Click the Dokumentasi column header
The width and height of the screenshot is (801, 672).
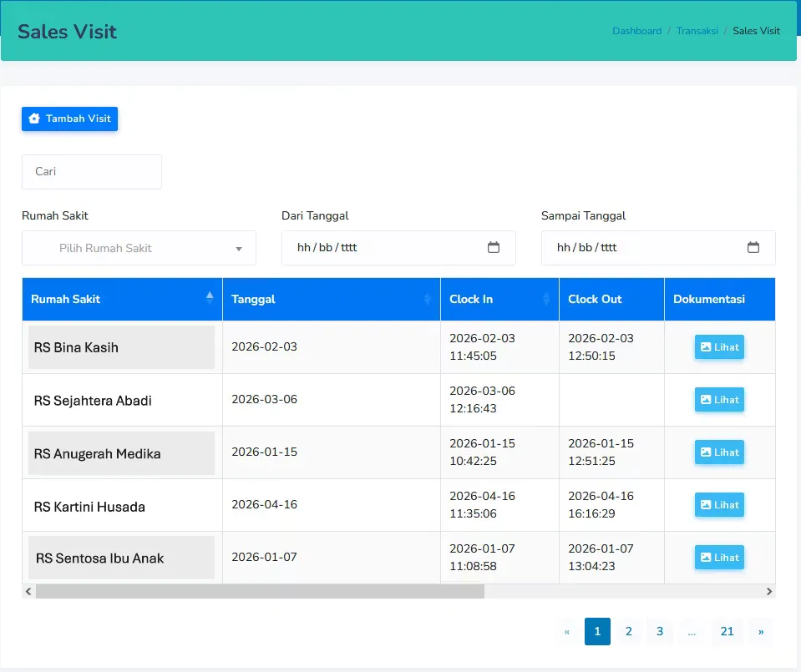720,299
